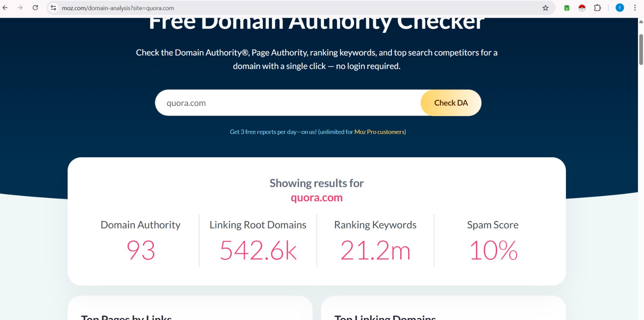Image resolution: width=644 pixels, height=320 pixels.
Task: Follow the Moz Pro customers link
Action: coord(380,132)
